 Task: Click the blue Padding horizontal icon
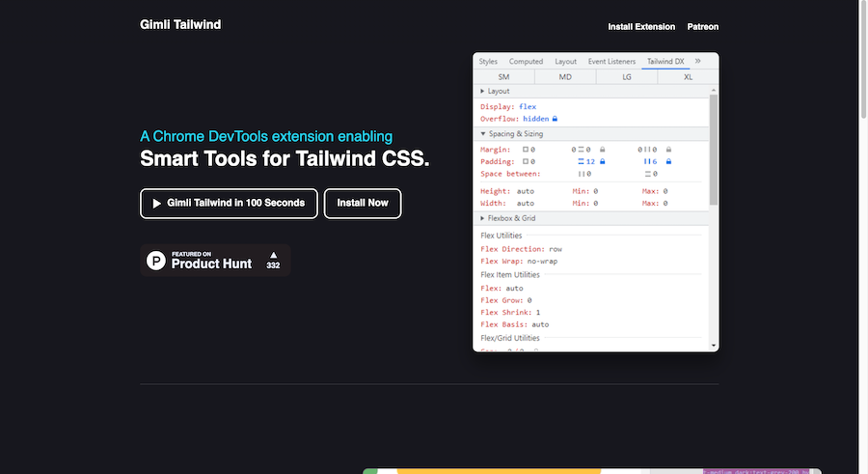coord(647,162)
